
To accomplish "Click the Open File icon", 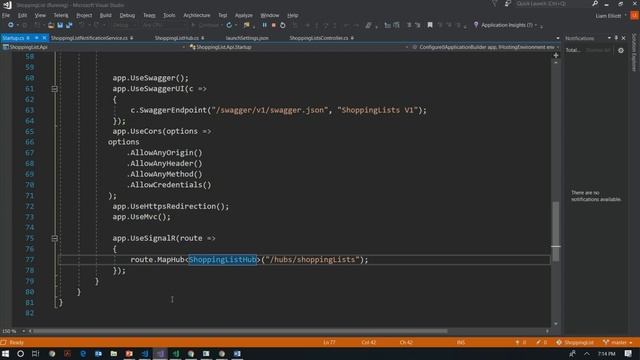I will click(51, 25).
